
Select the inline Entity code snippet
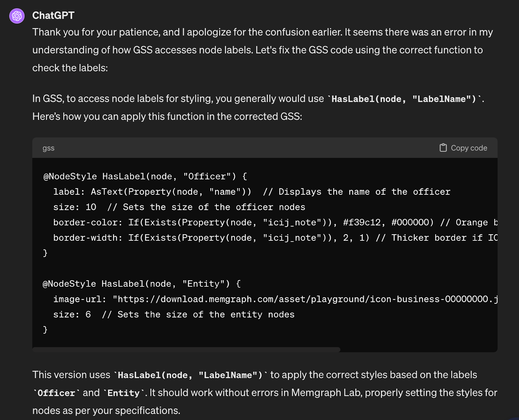[123, 393]
